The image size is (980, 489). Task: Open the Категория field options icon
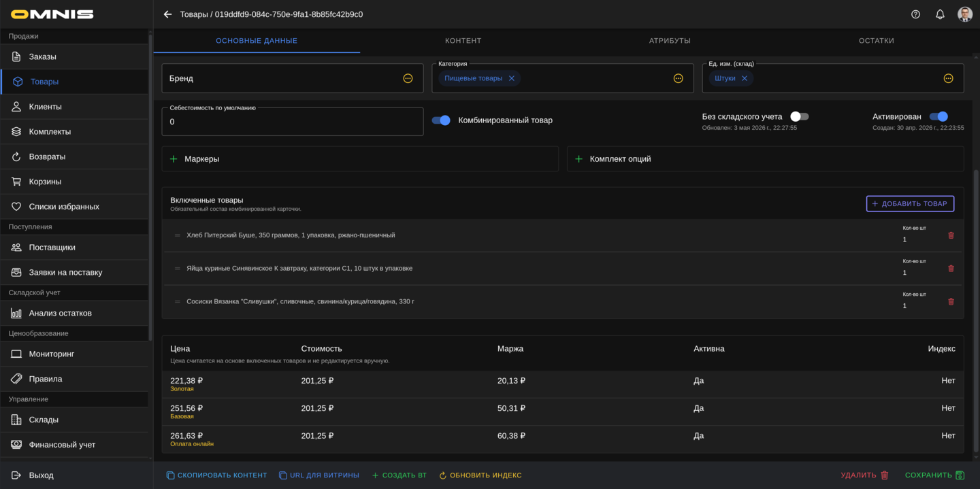(x=678, y=78)
